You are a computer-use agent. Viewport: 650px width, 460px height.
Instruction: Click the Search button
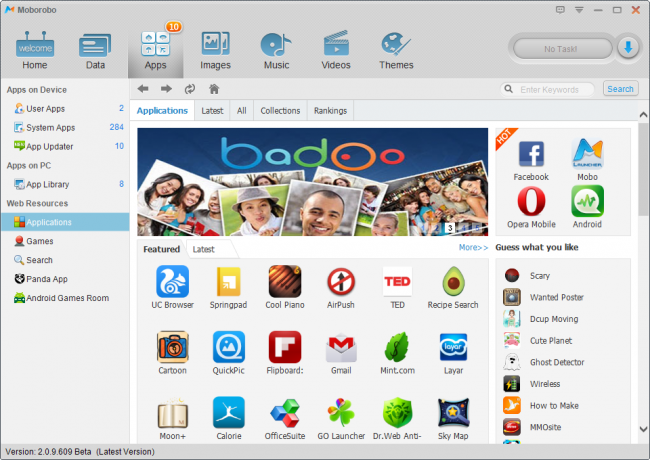[621, 89]
